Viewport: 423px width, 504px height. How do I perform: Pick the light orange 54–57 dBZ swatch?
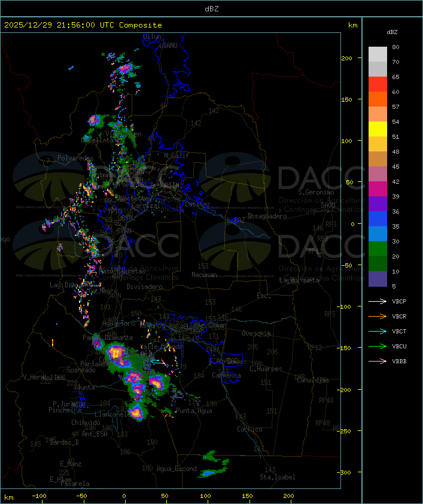pos(378,114)
